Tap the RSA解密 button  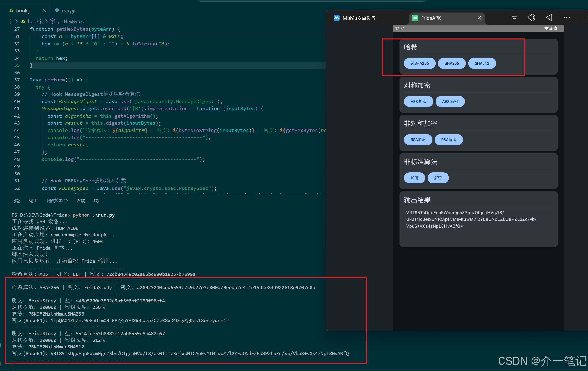pyautogui.click(x=449, y=140)
